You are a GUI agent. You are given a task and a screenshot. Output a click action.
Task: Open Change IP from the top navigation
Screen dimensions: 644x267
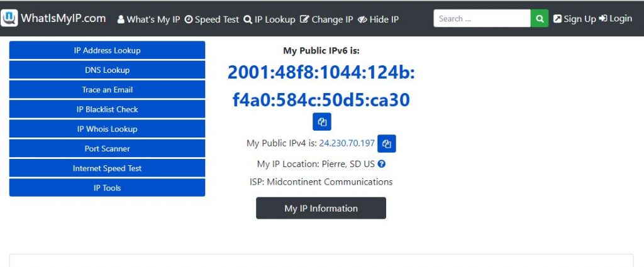coord(326,19)
